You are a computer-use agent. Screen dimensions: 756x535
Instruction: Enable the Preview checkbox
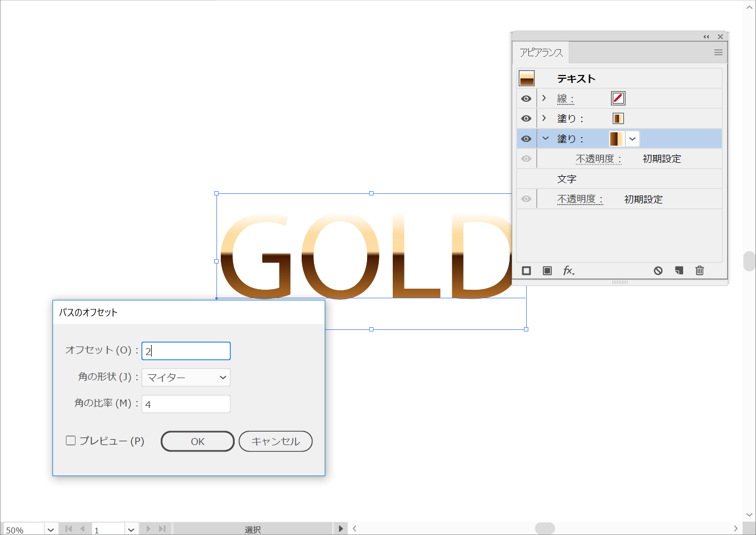(71, 441)
